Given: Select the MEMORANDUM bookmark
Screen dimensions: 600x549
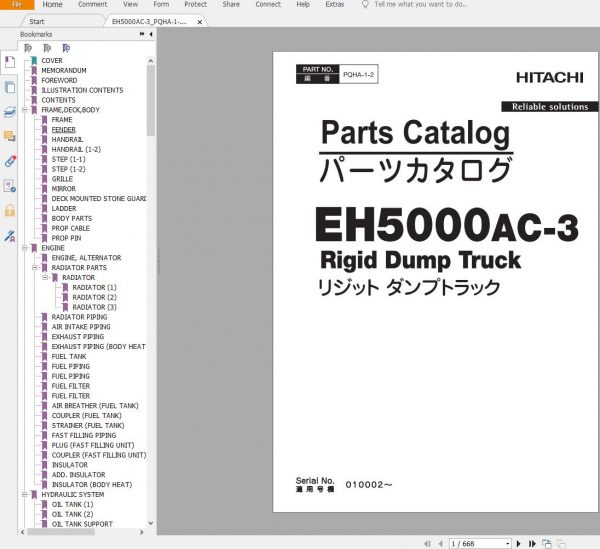Looking at the screenshot, I should coord(64,71).
